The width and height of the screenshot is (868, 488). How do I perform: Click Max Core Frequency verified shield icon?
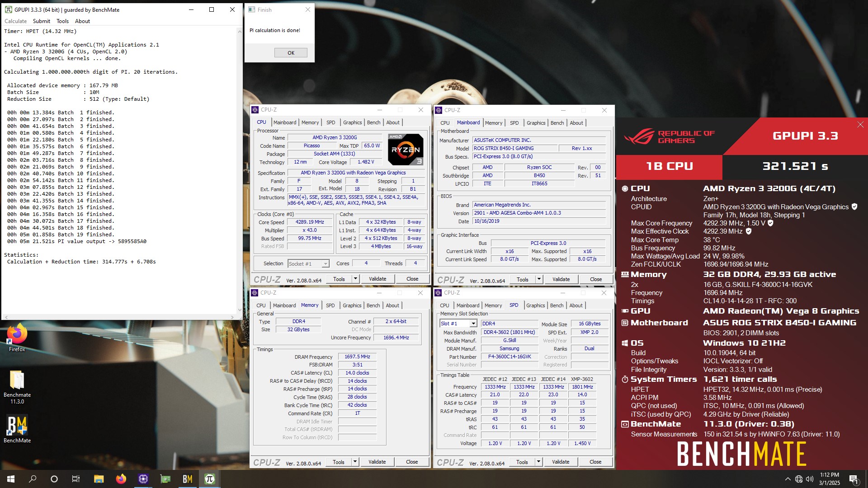(770, 223)
